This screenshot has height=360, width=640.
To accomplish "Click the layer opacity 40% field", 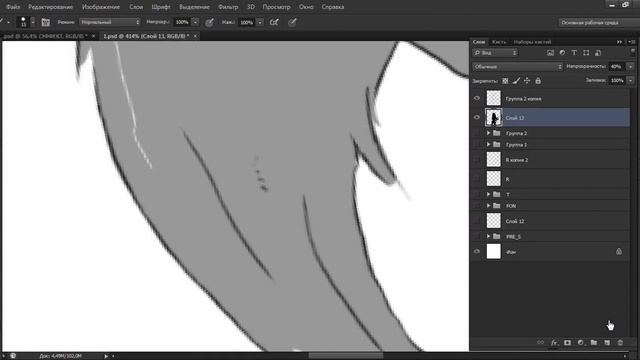I will click(x=617, y=67).
